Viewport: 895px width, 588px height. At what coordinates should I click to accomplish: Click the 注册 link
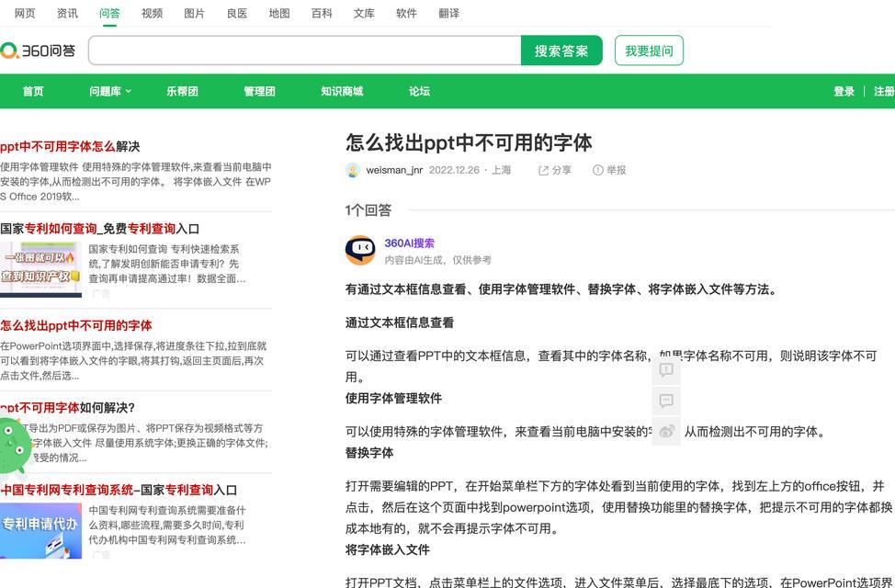(884, 91)
